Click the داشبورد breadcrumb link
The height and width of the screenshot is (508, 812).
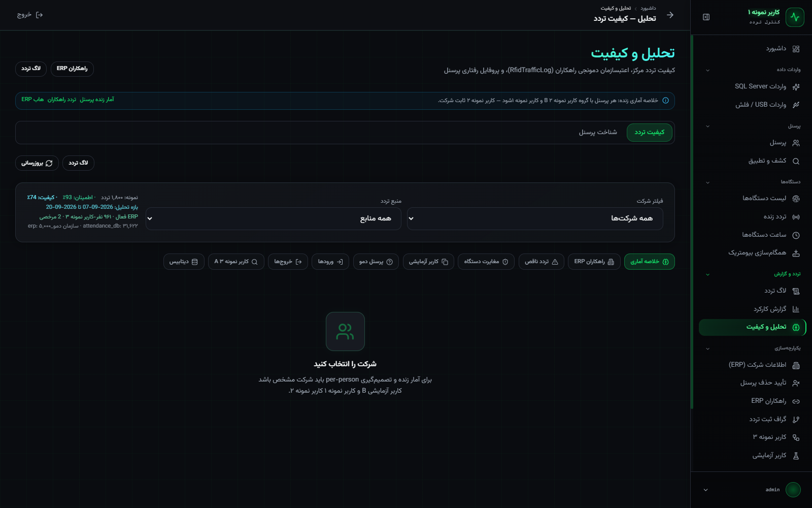pos(648,8)
